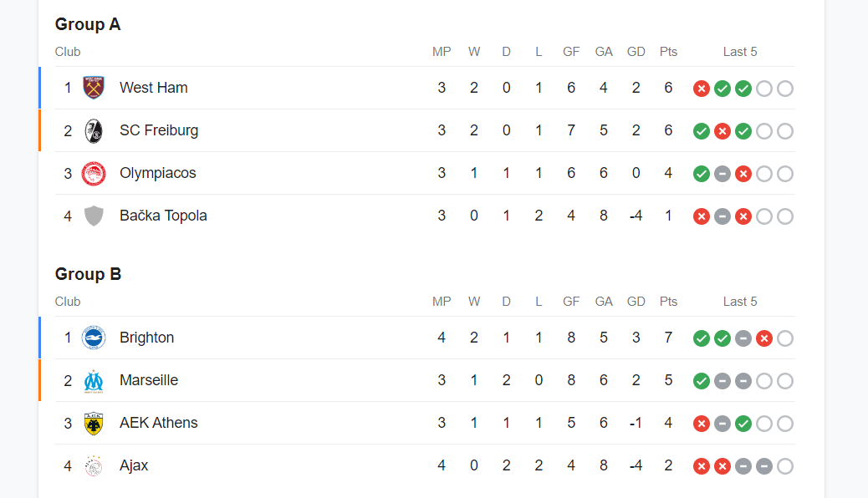Click Brighton's red loss result icon

pyautogui.click(x=763, y=338)
